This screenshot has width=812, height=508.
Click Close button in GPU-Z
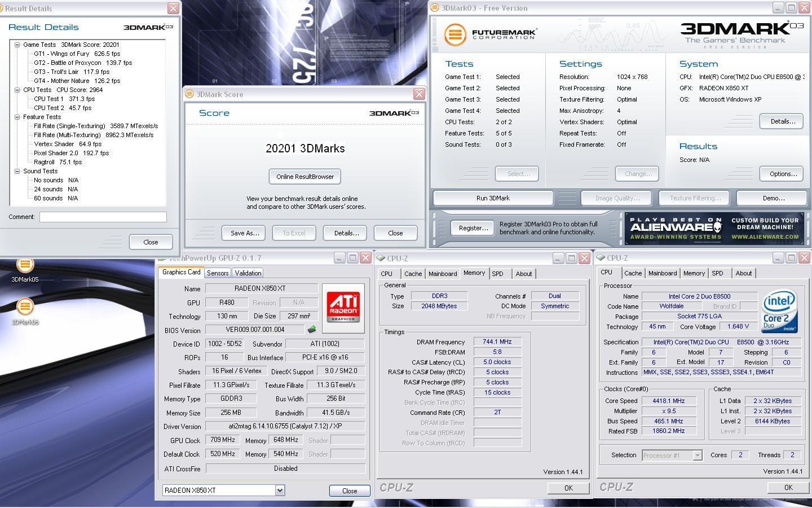pyautogui.click(x=350, y=491)
